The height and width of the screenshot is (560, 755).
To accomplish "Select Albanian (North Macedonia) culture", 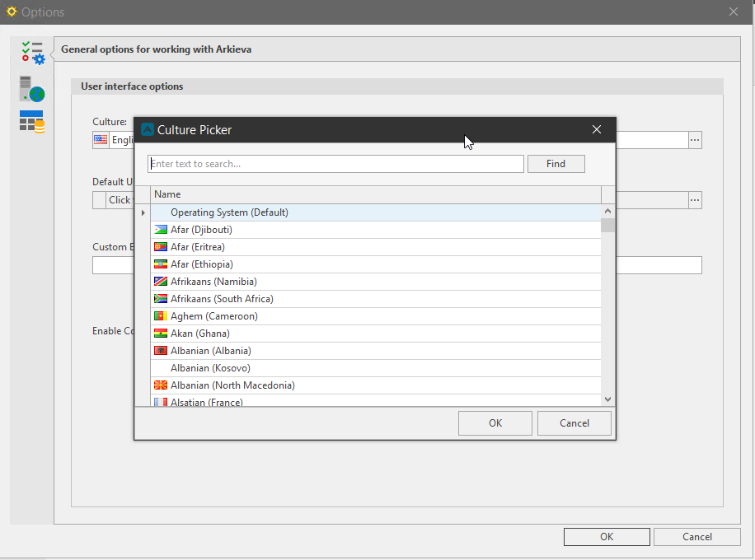I will (x=376, y=385).
